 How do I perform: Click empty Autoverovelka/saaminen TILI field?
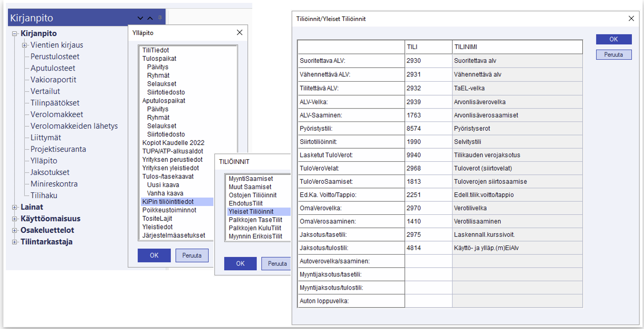pyautogui.click(x=428, y=261)
